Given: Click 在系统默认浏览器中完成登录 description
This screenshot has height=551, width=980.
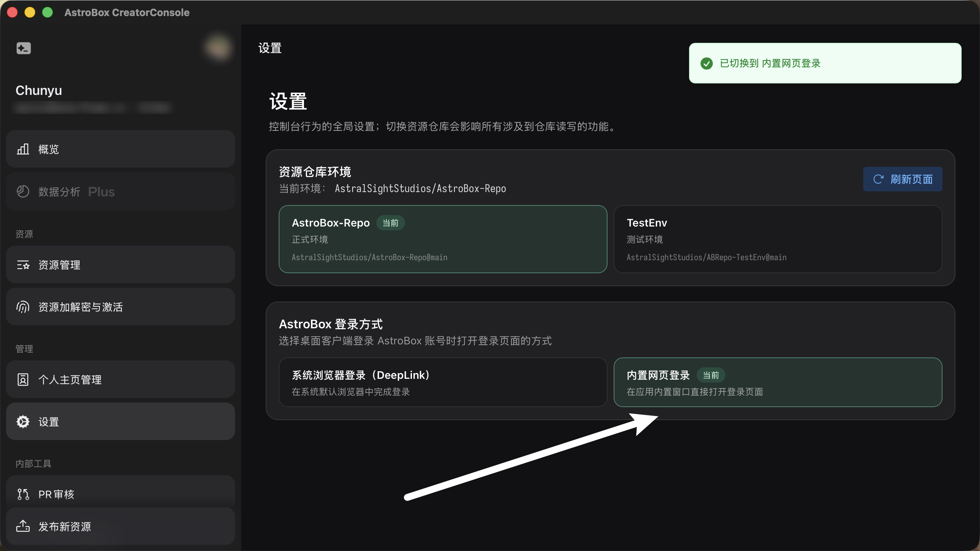Looking at the screenshot, I should 351,392.
